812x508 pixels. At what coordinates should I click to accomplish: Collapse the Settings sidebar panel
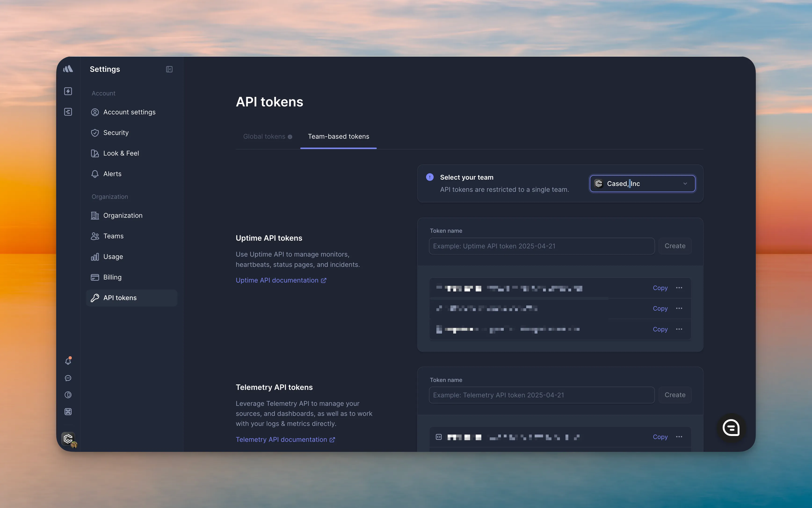169,69
